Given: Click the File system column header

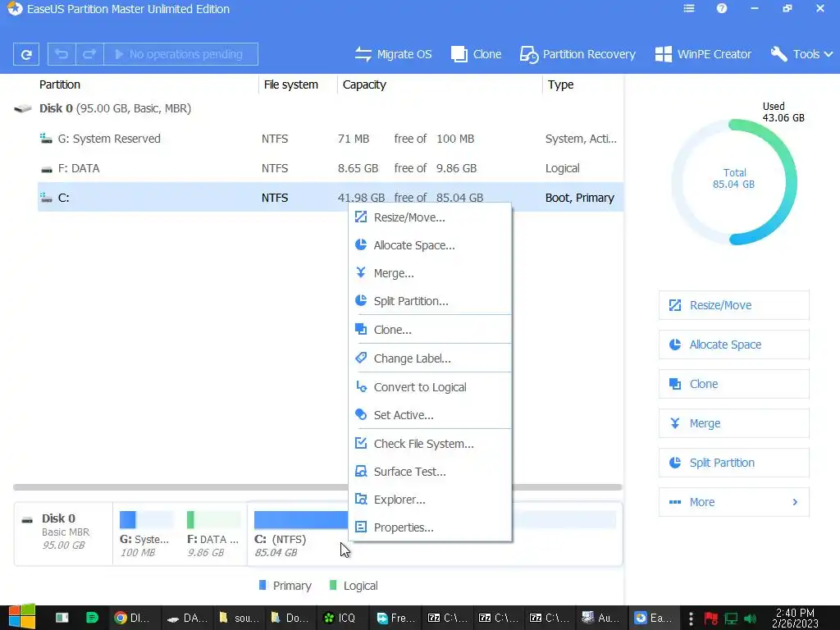Looking at the screenshot, I should [291, 84].
